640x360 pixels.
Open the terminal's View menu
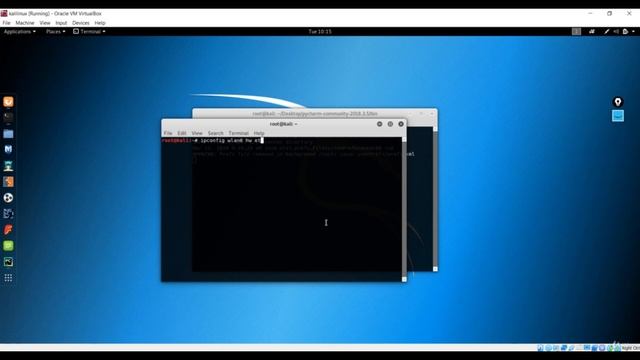coord(197,133)
